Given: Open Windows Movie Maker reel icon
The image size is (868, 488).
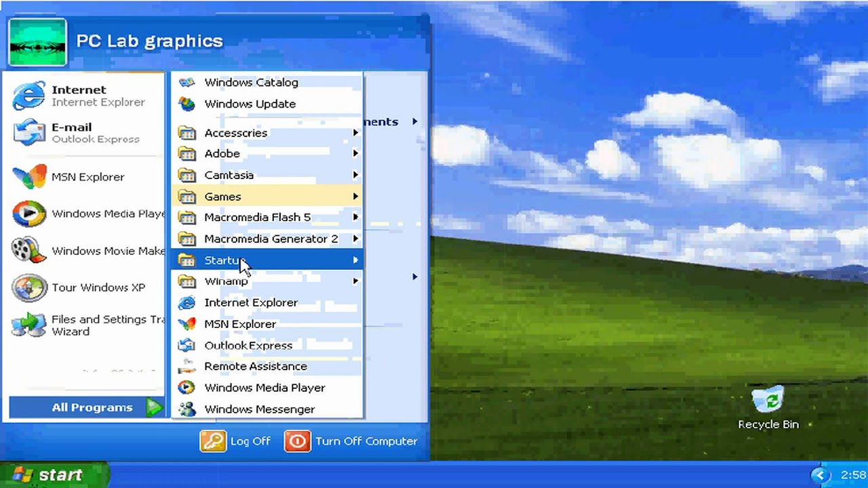Looking at the screenshot, I should coord(28,251).
